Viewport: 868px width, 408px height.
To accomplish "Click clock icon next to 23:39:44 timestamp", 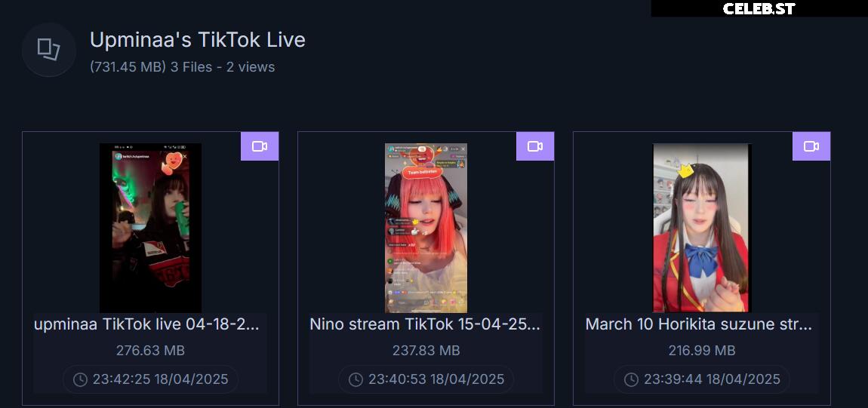I will [632, 380].
